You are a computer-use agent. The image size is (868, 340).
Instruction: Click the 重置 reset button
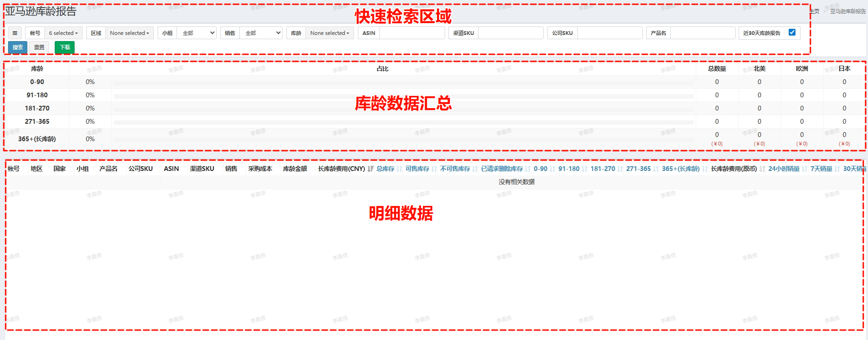pos(39,47)
